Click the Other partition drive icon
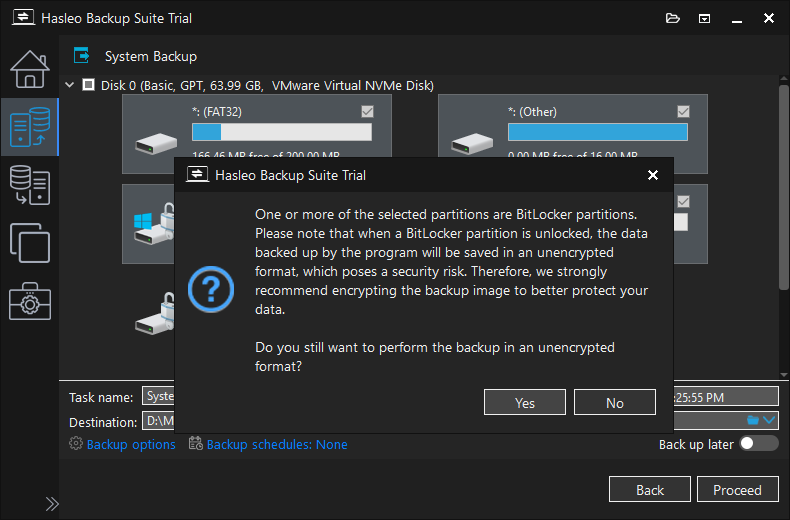Image resolution: width=790 pixels, height=520 pixels. point(472,143)
